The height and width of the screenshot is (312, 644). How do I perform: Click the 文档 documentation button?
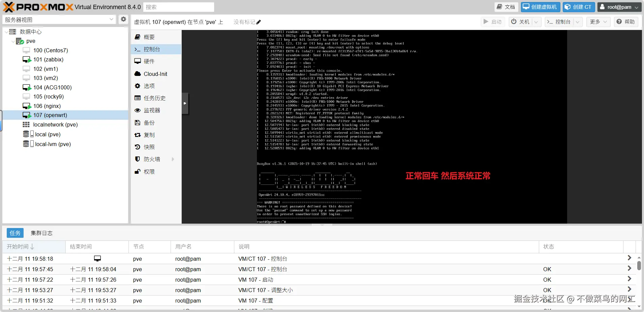506,7
